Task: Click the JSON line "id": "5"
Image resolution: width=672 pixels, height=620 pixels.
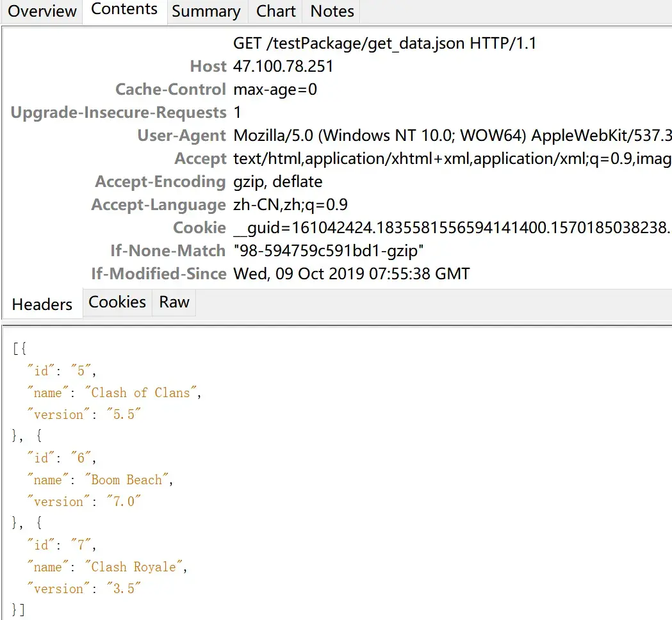Action: 61,370
